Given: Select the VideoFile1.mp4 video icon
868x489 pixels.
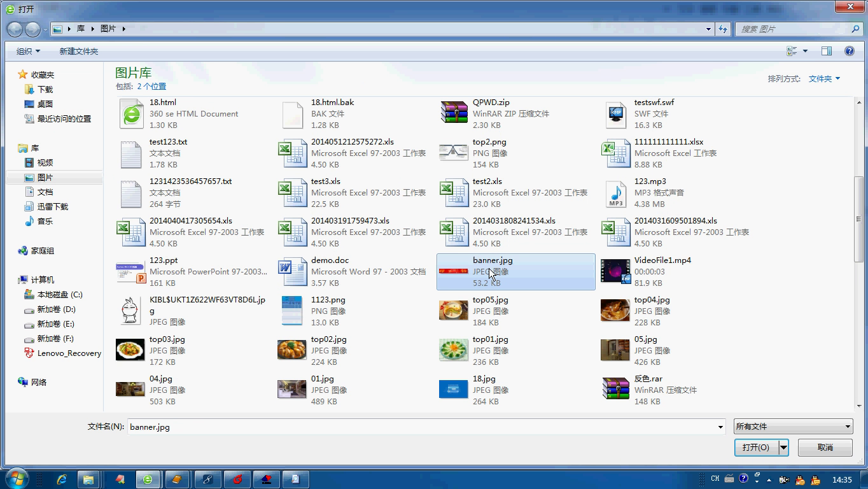Looking at the screenshot, I should click(616, 272).
